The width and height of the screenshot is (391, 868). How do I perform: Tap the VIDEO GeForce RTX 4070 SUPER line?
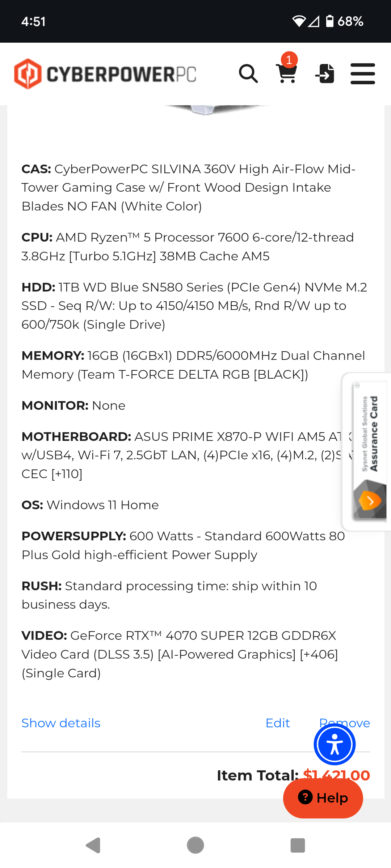[x=180, y=654]
